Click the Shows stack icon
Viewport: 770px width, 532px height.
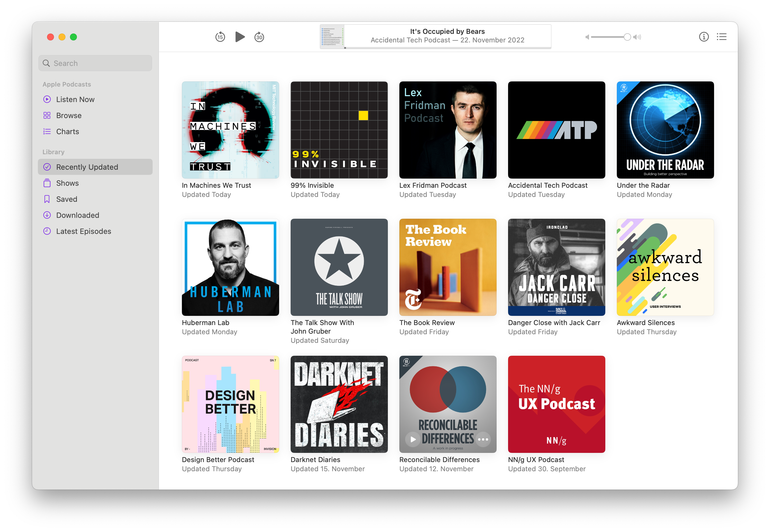point(47,183)
